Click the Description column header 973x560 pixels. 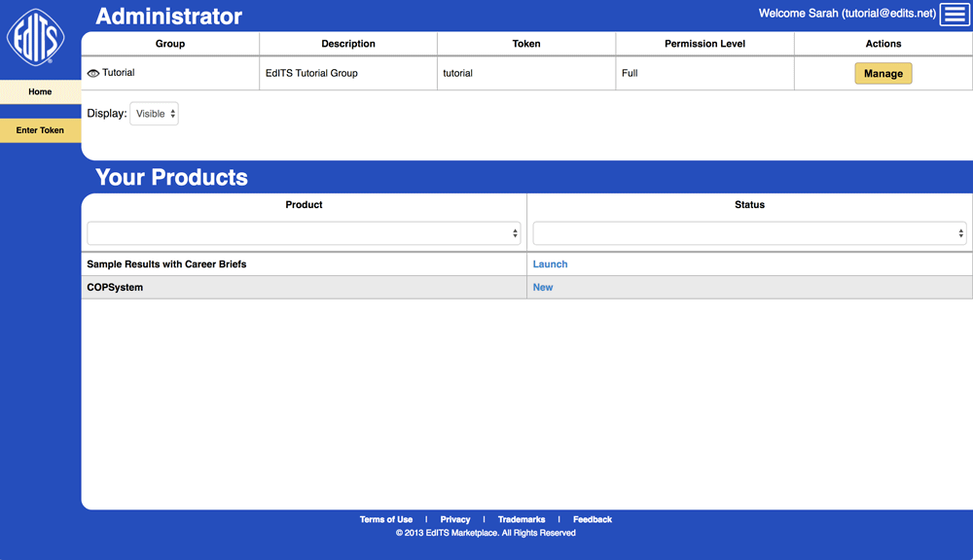(x=348, y=44)
